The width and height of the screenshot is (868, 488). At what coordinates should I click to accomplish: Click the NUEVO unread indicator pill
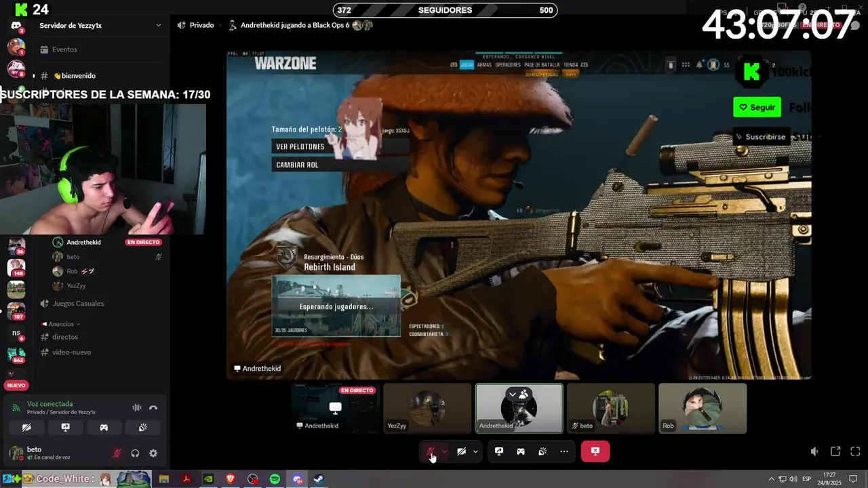click(x=16, y=386)
